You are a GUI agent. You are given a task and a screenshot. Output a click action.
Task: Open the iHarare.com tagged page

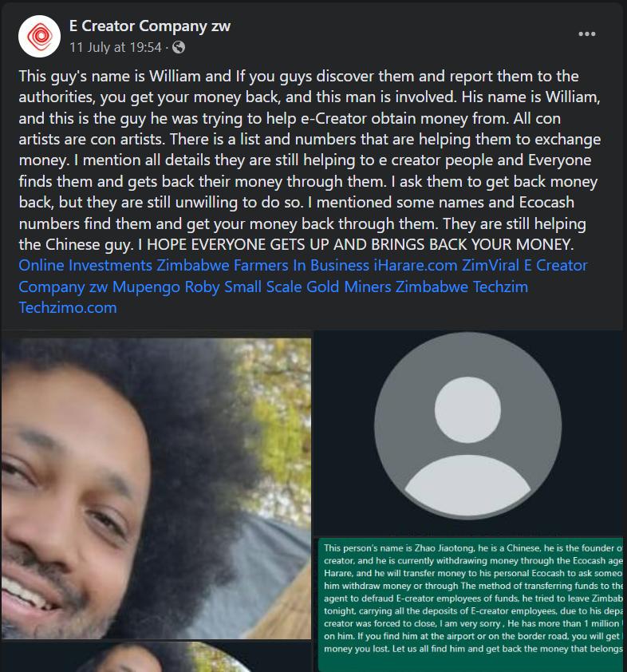point(416,265)
